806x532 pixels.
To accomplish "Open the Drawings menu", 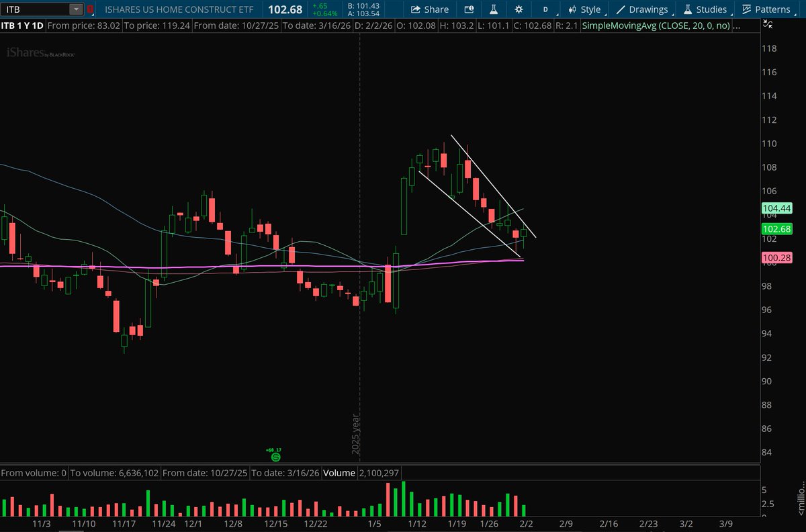I will pyautogui.click(x=641, y=9).
